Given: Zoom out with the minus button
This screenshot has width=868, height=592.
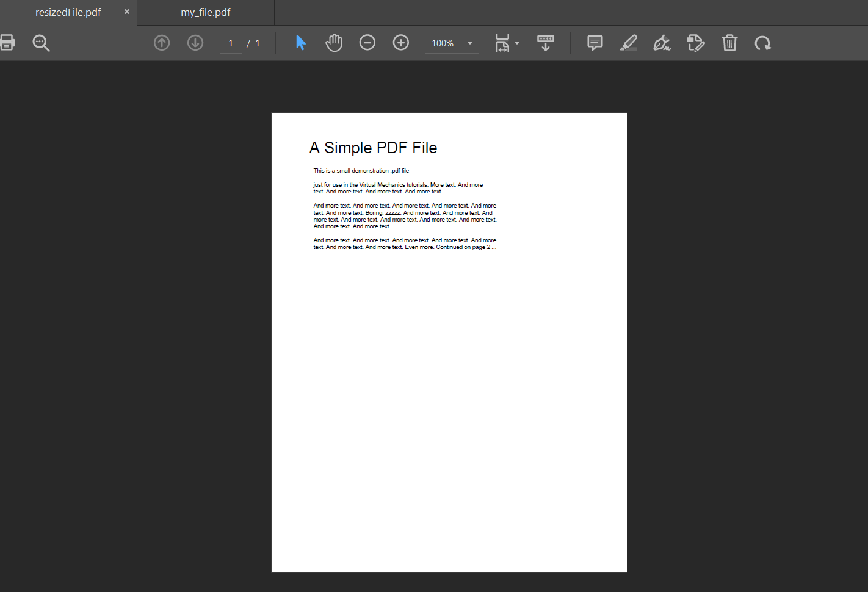Looking at the screenshot, I should [367, 43].
